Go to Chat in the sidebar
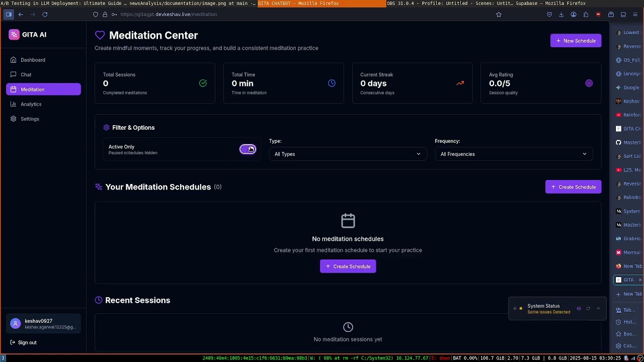This screenshot has height=362, width=644. [x=43, y=74]
